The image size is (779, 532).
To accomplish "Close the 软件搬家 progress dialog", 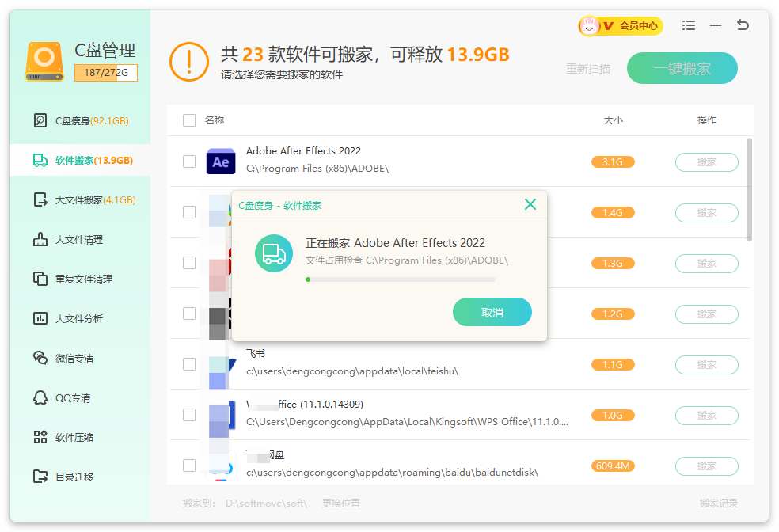I will coord(530,204).
